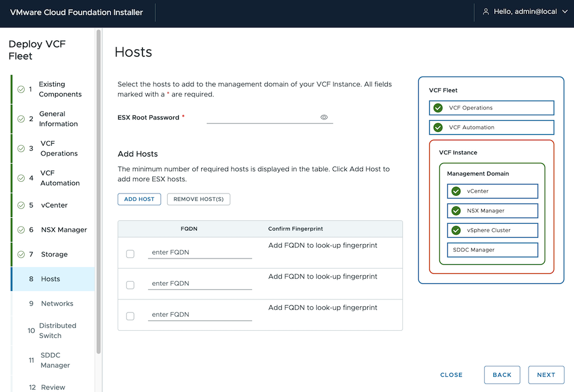
Task: Click sidebar checkmark icon for step 3
Action: click(21, 149)
